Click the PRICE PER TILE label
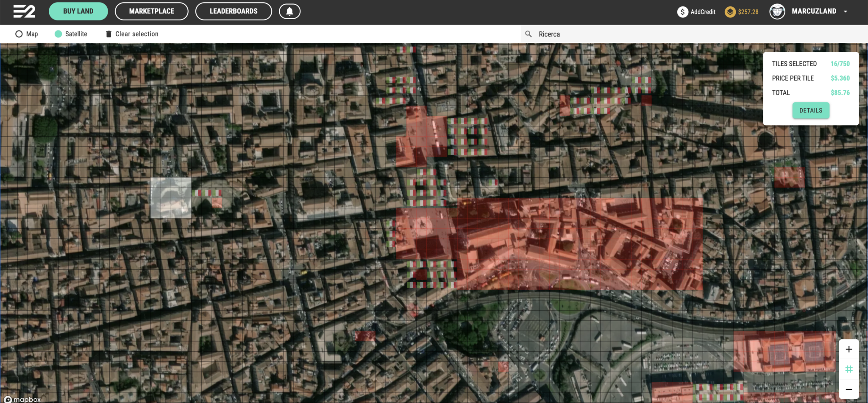 pyautogui.click(x=793, y=78)
